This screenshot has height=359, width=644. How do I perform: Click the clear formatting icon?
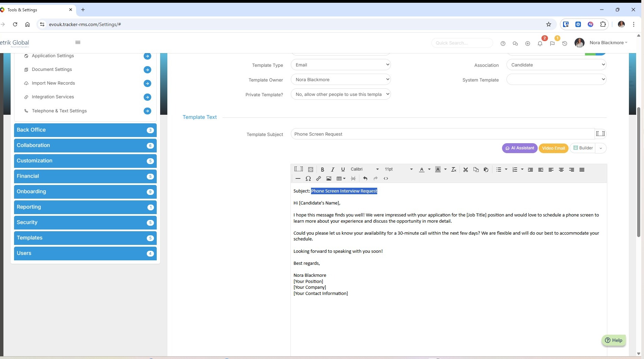point(454,170)
